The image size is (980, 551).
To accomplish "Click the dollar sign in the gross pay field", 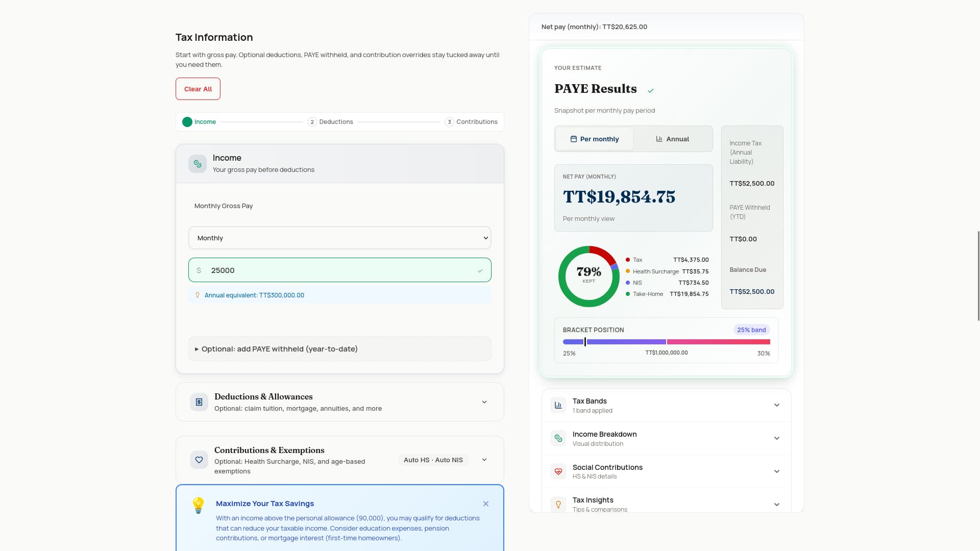I will [x=199, y=270].
